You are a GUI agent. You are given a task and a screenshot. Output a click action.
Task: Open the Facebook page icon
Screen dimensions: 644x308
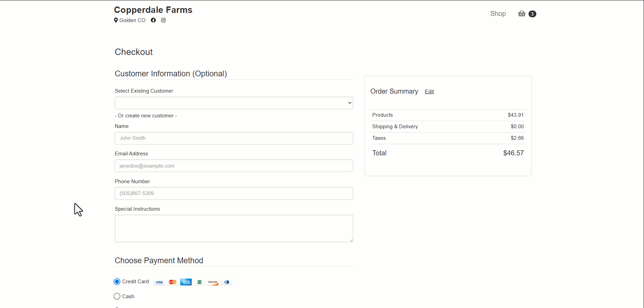coord(154,20)
